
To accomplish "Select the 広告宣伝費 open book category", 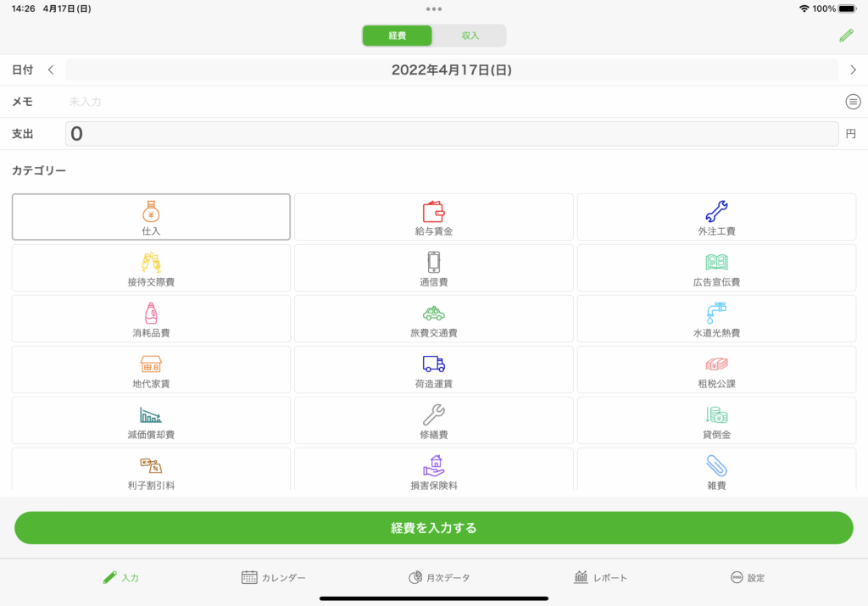I will (717, 268).
